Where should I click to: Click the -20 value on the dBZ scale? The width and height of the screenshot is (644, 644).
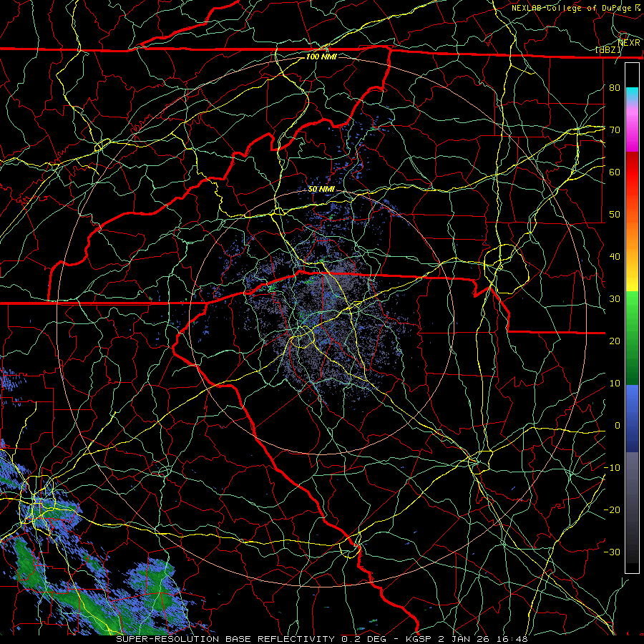coord(612,509)
